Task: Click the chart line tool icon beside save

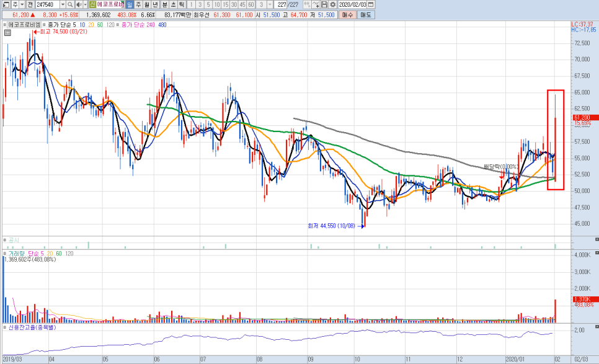Action: coord(315,4)
